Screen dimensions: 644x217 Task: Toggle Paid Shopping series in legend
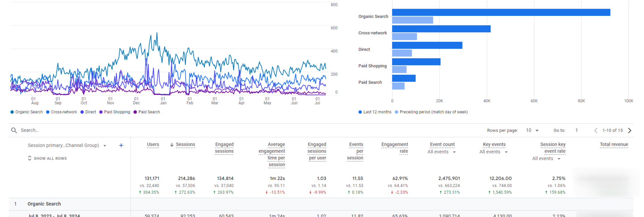(101, 112)
